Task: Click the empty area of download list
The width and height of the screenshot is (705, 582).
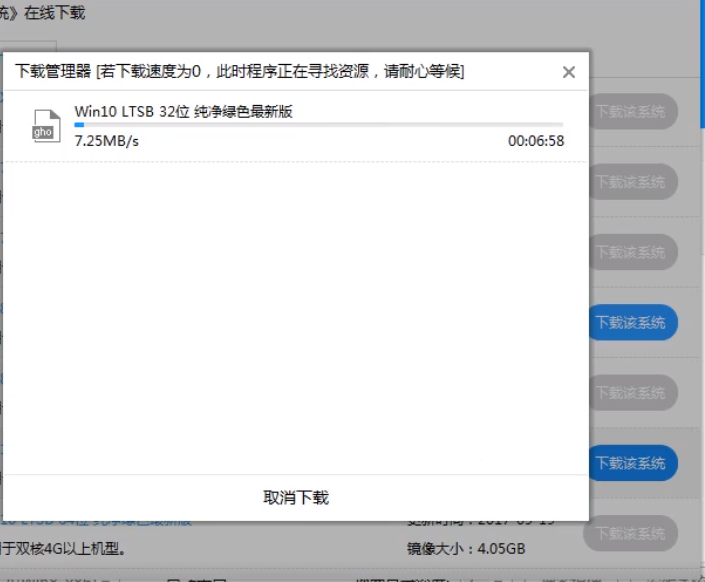Action: tap(295, 320)
